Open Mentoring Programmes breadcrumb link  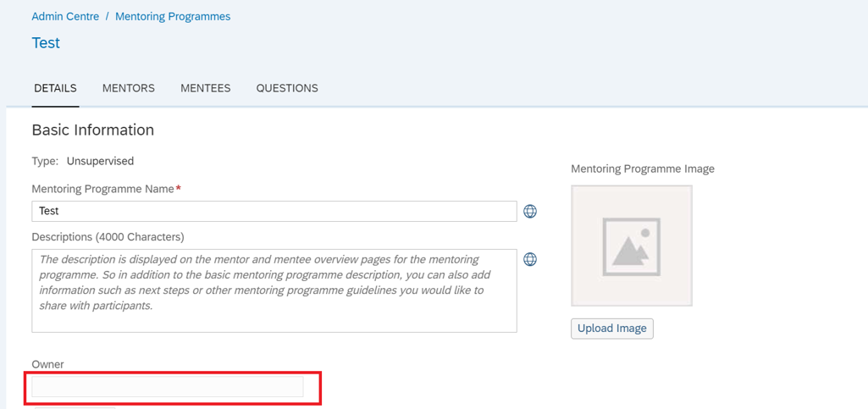point(173,17)
